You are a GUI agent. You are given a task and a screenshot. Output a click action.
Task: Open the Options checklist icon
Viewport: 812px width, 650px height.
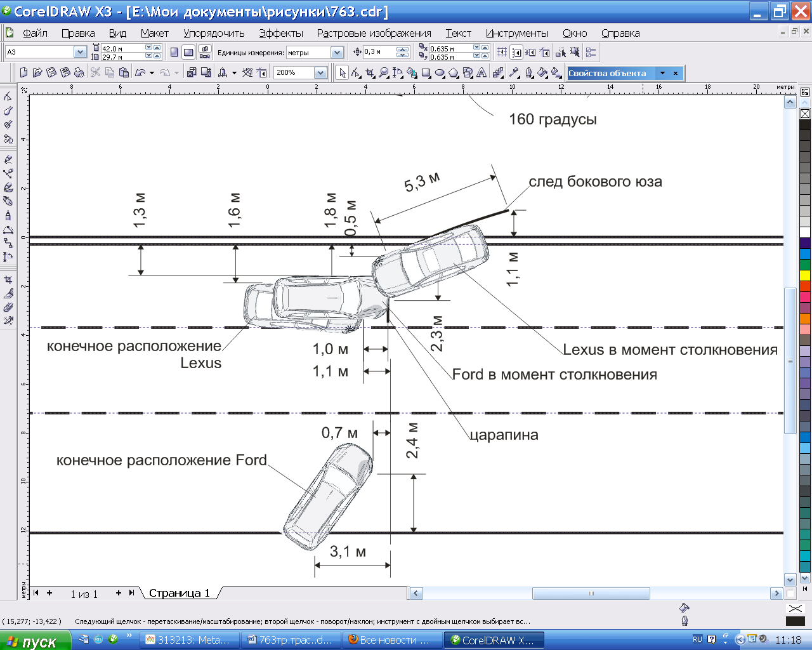591,52
